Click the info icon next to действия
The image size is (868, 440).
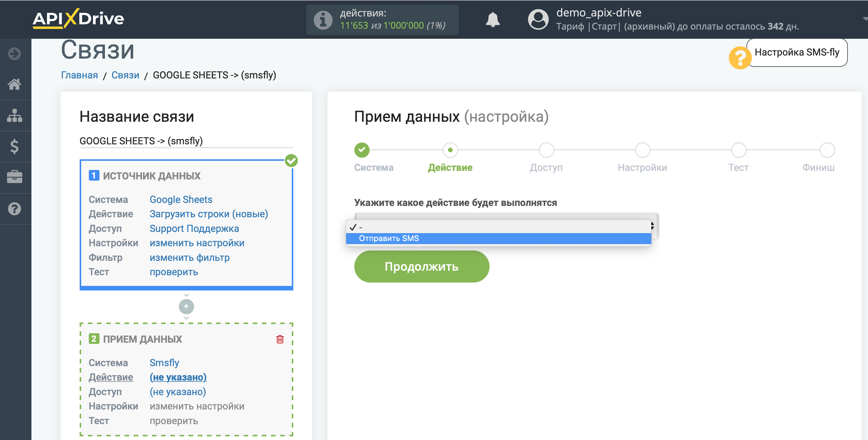pyautogui.click(x=323, y=20)
